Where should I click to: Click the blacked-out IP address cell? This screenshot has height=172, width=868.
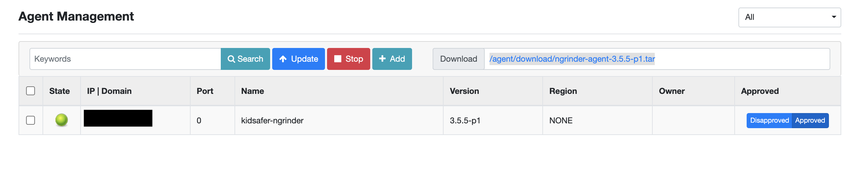coord(118,118)
